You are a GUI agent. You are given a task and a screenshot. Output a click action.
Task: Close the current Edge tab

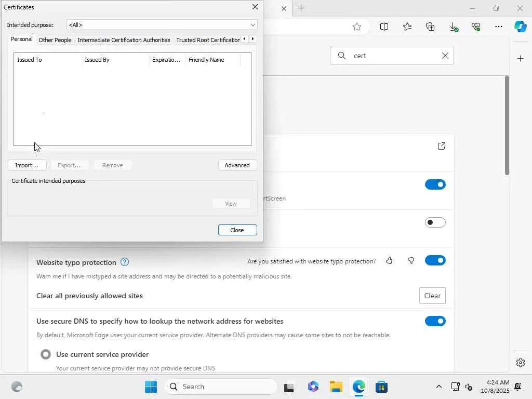tap(284, 8)
